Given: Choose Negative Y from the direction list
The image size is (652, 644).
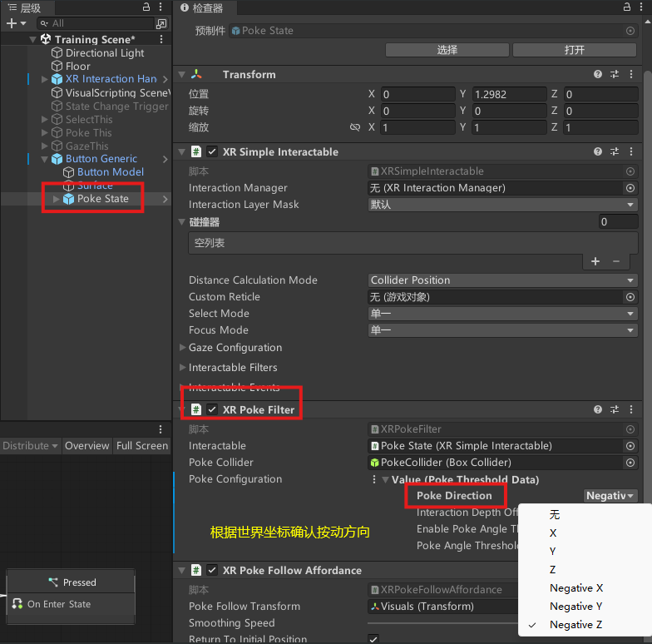Looking at the screenshot, I should (x=575, y=607).
